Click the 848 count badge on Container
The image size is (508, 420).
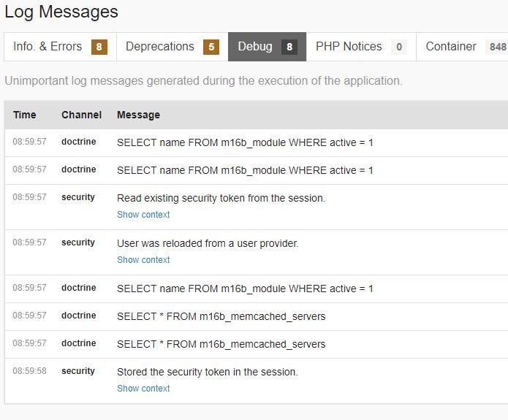pyautogui.click(x=497, y=47)
